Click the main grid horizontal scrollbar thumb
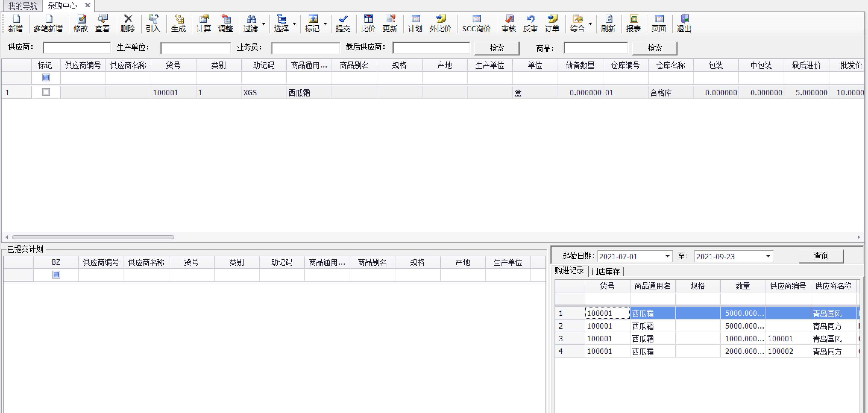868x413 pixels. point(93,237)
